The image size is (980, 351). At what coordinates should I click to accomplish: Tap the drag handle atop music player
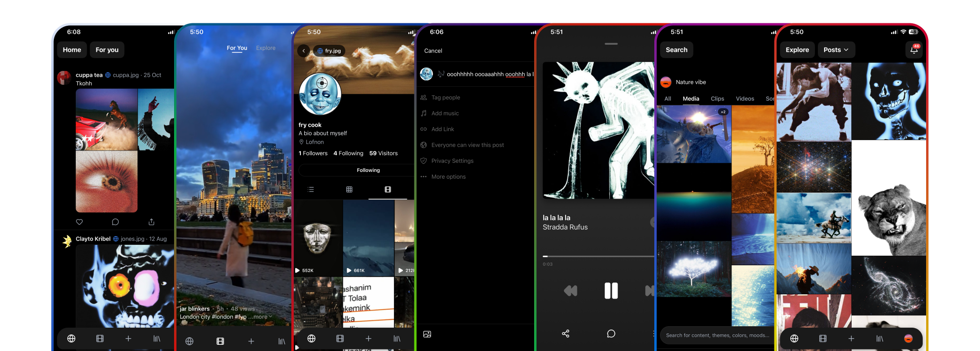click(611, 44)
